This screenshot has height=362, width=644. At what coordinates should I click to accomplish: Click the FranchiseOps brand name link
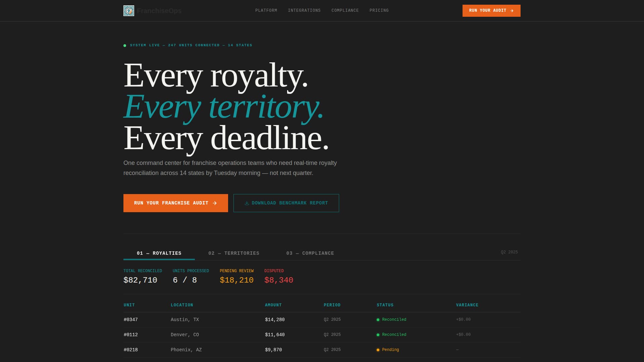pyautogui.click(x=159, y=11)
